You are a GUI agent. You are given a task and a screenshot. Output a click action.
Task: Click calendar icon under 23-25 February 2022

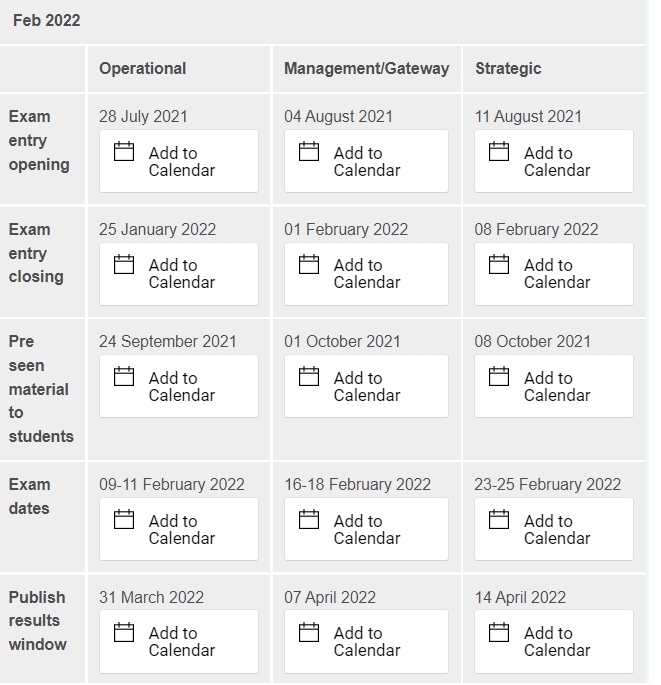pyautogui.click(x=499, y=519)
